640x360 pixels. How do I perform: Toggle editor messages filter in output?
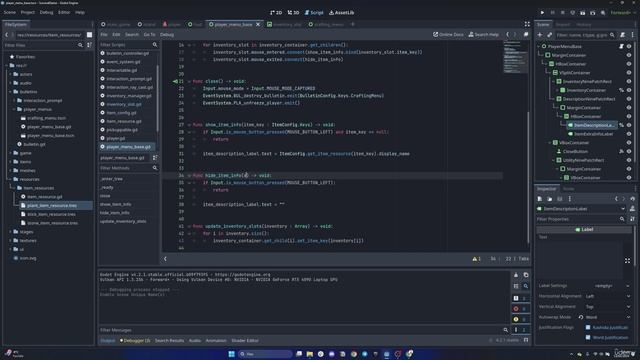520,330
